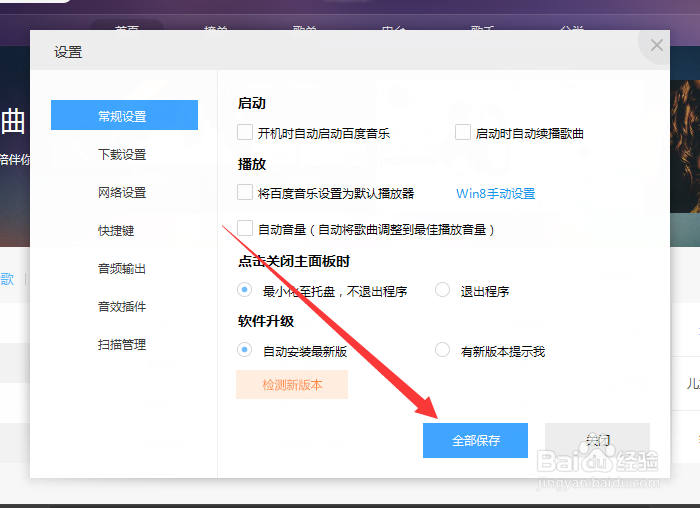Open the 快捷键 settings

(x=116, y=230)
